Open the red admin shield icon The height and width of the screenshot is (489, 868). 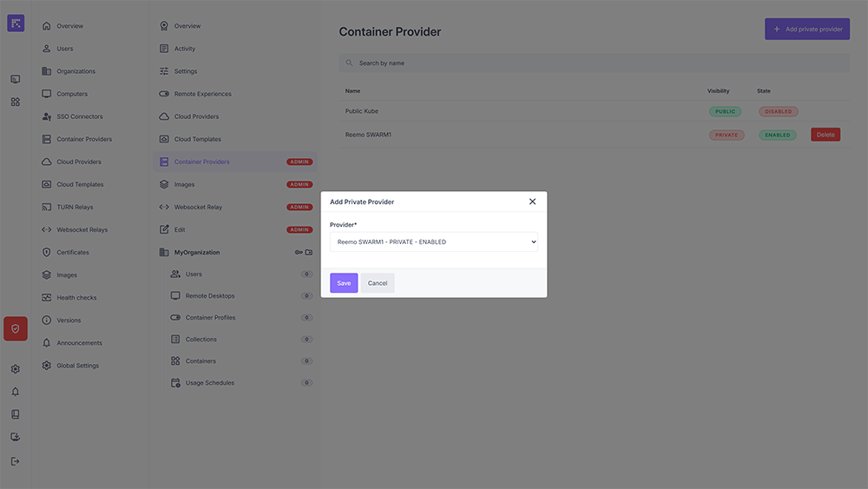pyautogui.click(x=16, y=329)
